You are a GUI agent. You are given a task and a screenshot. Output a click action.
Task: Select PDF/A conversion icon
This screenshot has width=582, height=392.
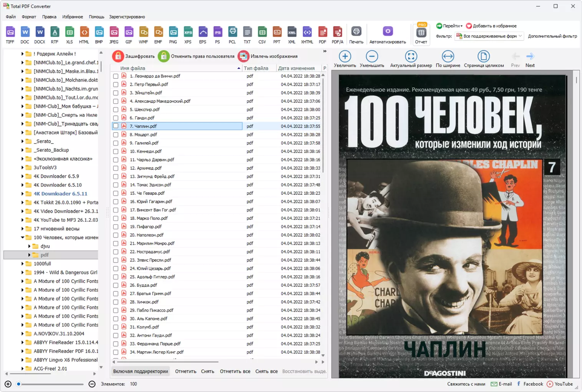pos(338,35)
